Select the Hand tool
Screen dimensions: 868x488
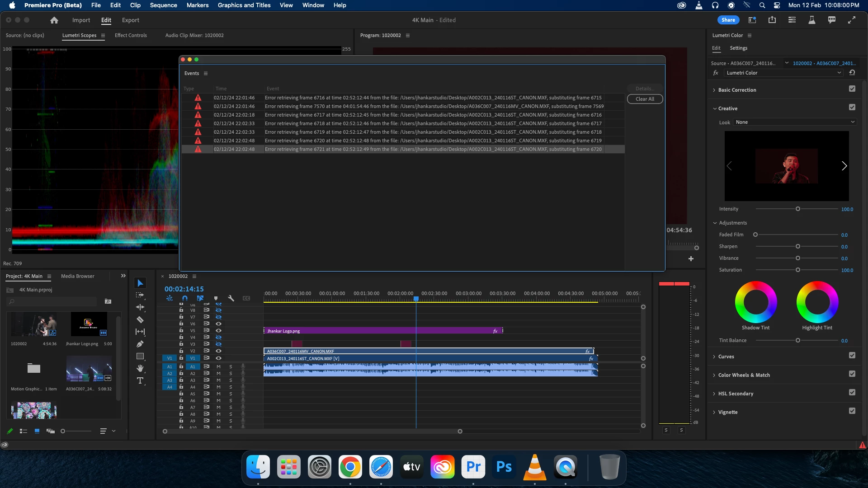pos(140,368)
